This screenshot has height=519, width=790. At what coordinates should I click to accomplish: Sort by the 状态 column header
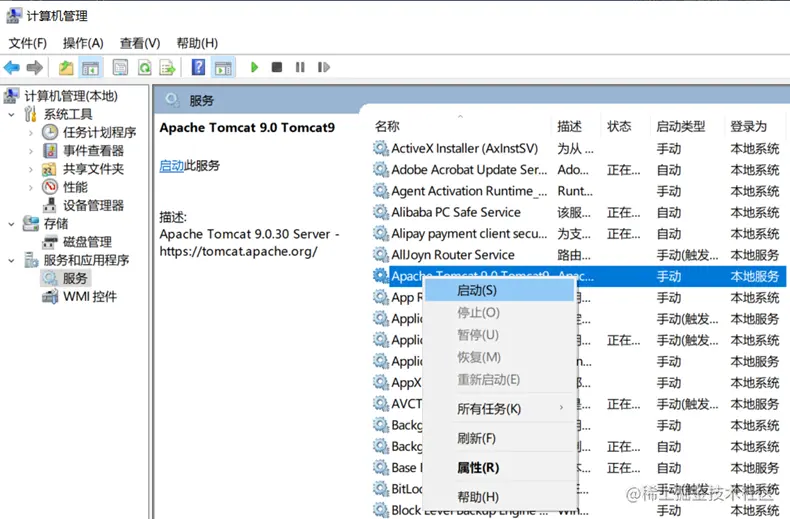[x=619, y=126]
